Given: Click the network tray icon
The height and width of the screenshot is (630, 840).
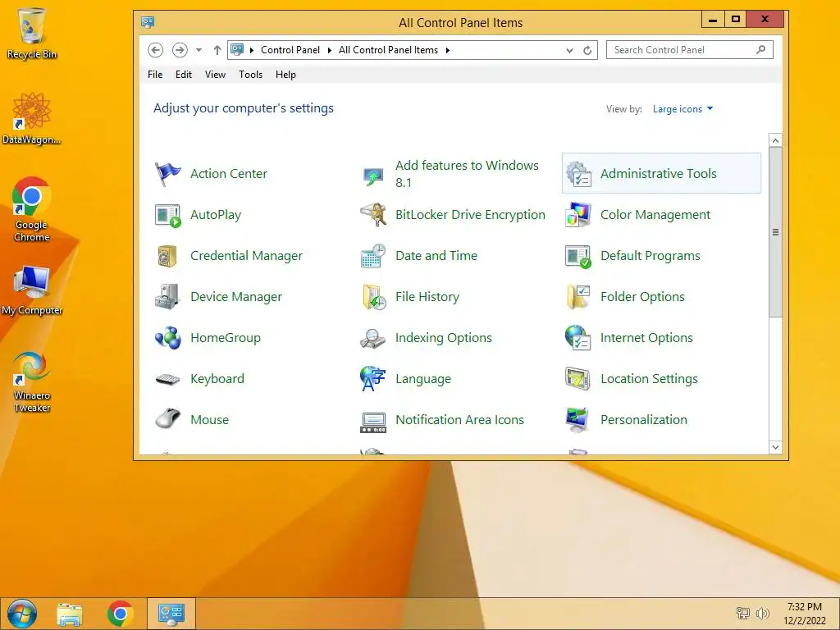Looking at the screenshot, I should pos(743,614).
